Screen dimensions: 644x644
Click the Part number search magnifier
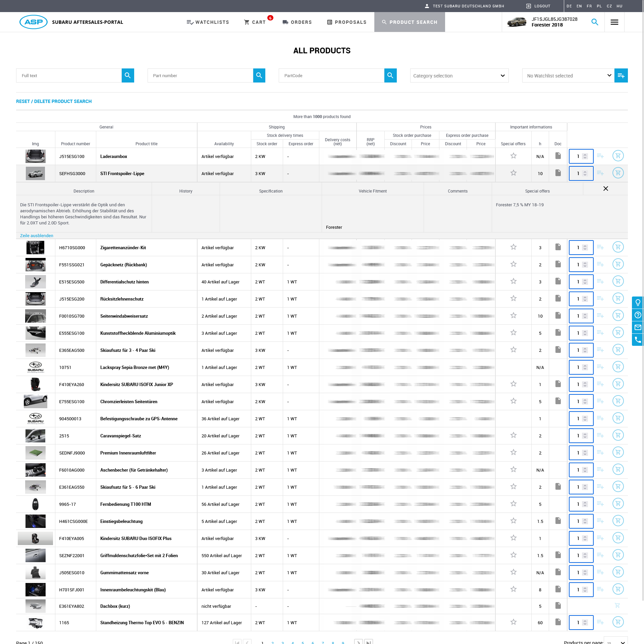point(259,75)
